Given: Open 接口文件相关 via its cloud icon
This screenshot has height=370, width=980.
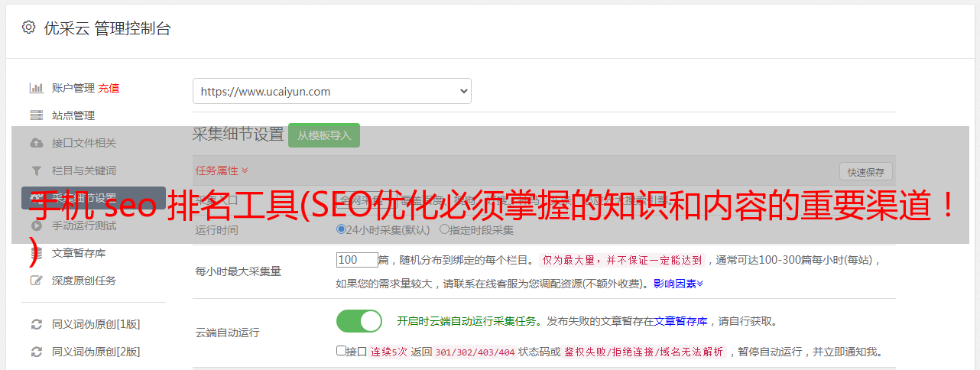Looking at the screenshot, I should (36, 143).
